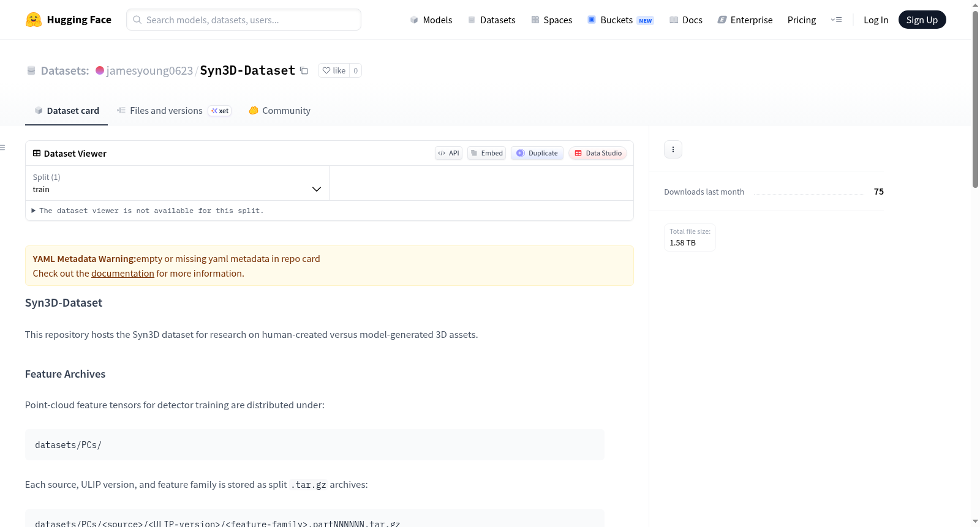
Task: Open Spaces in top navigation
Action: tap(551, 20)
